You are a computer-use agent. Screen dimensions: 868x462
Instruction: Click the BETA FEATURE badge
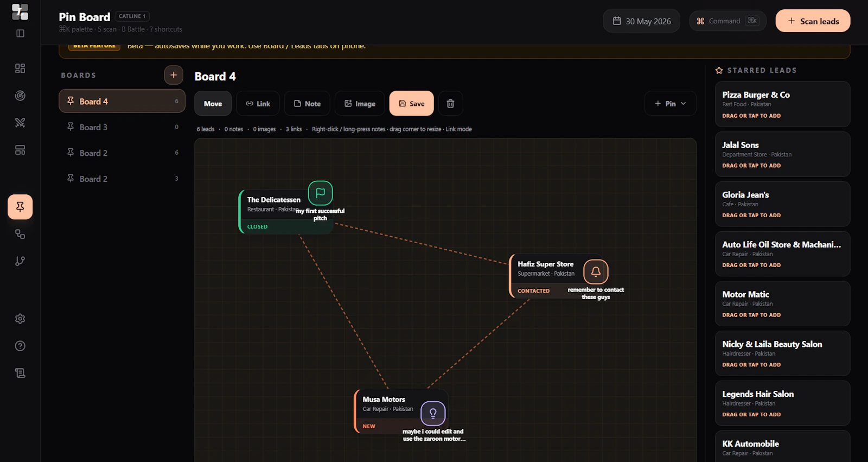(94, 46)
